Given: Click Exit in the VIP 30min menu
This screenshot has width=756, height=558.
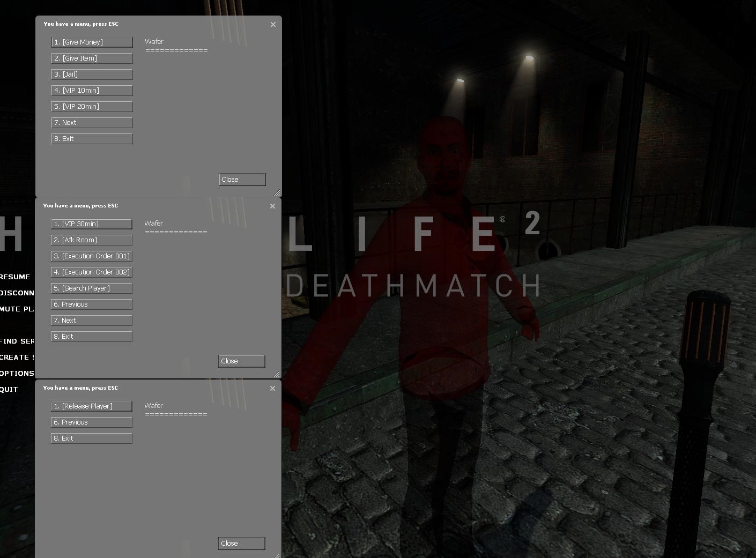Looking at the screenshot, I should point(92,337).
